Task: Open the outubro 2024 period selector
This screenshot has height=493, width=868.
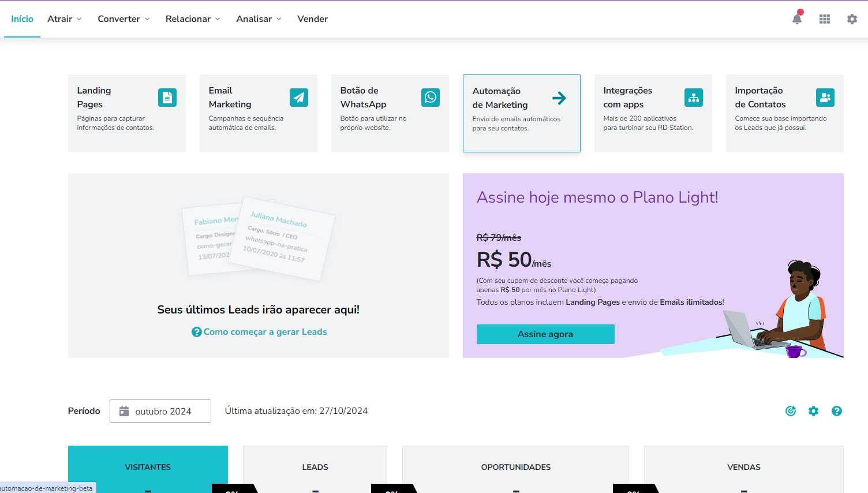Action: tap(160, 411)
